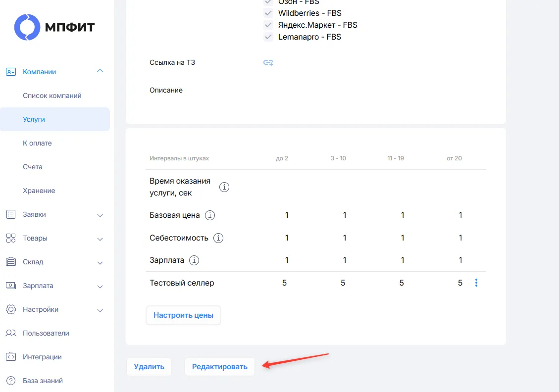Click the Редактировать button
Screen dimensions: 559x392
[220, 367]
